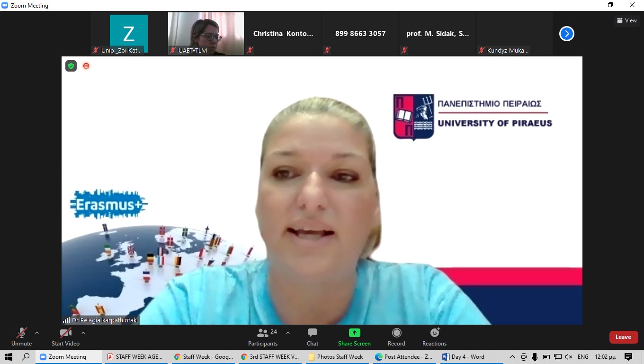The width and height of the screenshot is (644, 364).
Task: Show next participants with the blue arrow
Action: coord(567,34)
